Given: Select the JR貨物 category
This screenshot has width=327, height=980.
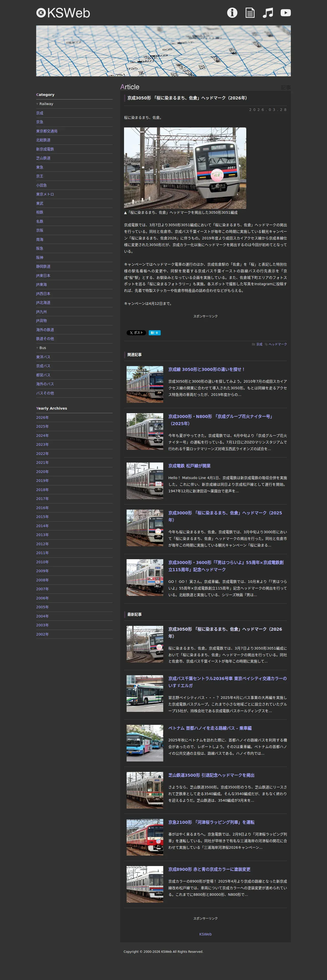Looking at the screenshot, I should pos(42,321).
